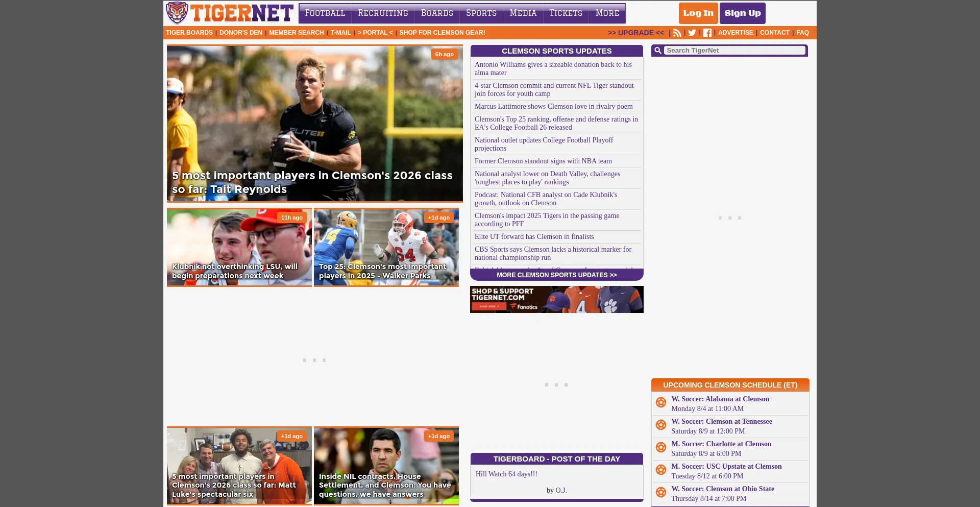Image resolution: width=980 pixels, height=507 pixels.
Task: Open the RSS feed icon
Action: pyautogui.click(x=677, y=33)
